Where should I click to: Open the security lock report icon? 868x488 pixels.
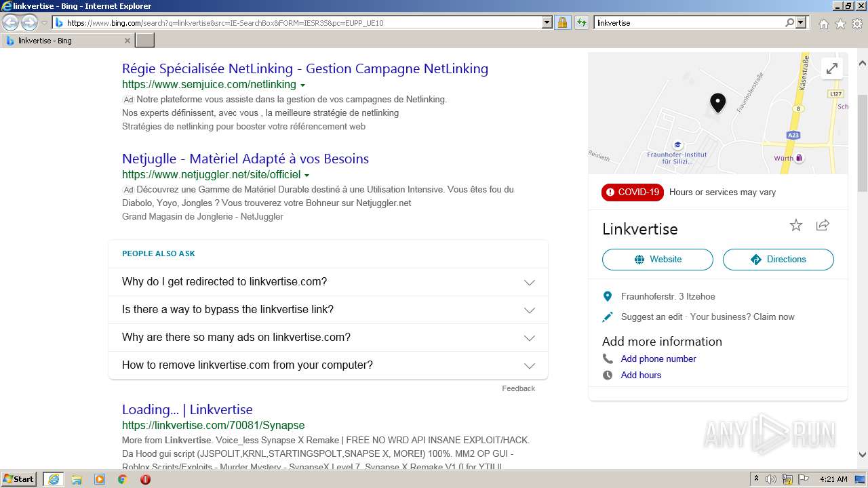coord(562,22)
